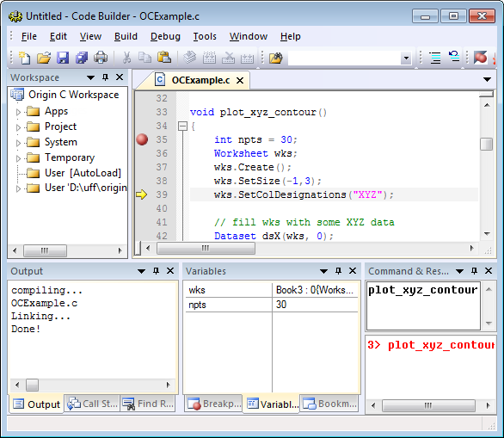Select the Variables tab at bottom
This screenshot has height=438, width=504.
273,404
